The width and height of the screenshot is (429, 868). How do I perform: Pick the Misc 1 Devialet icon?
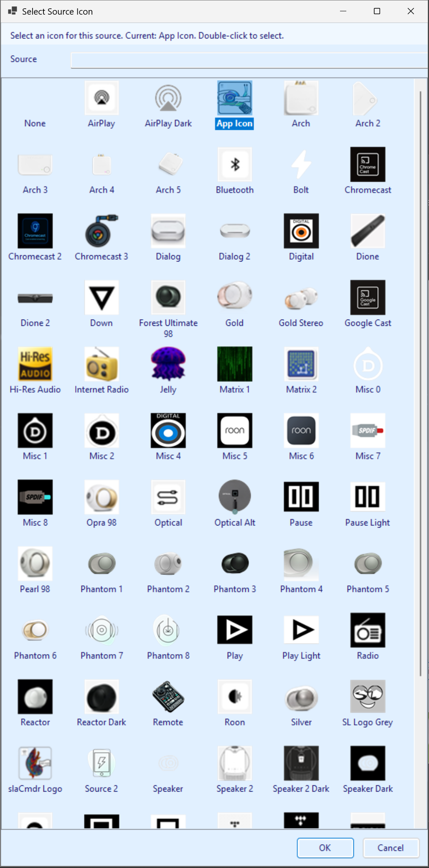click(35, 430)
